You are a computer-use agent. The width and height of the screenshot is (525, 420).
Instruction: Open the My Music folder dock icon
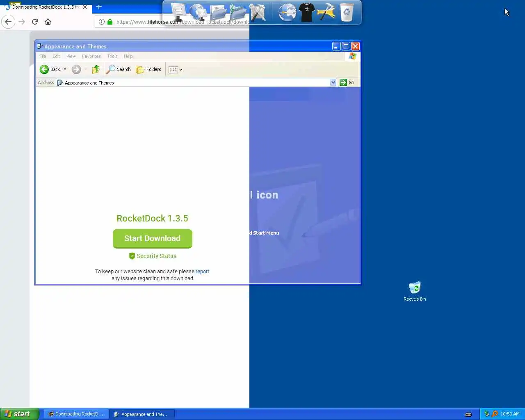pyautogui.click(x=238, y=12)
